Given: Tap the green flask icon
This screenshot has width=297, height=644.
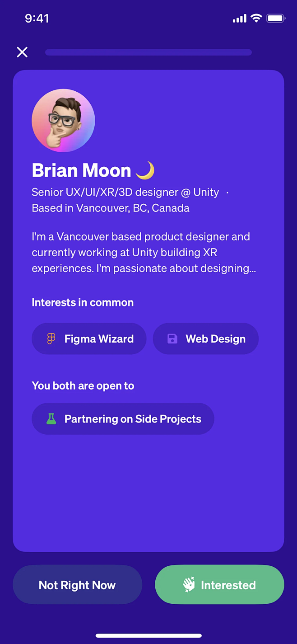Looking at the screenshot, I should coord(51,419).
